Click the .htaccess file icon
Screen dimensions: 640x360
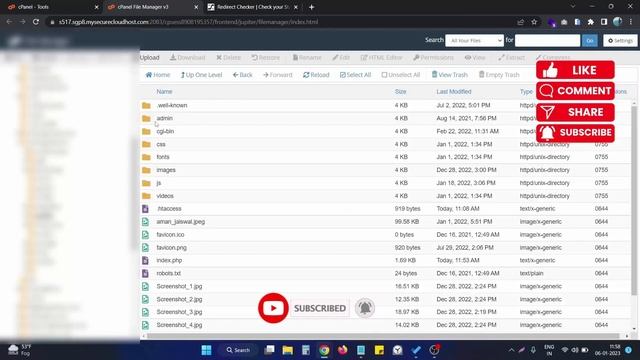pyautogui.click(x=145, y=209)
